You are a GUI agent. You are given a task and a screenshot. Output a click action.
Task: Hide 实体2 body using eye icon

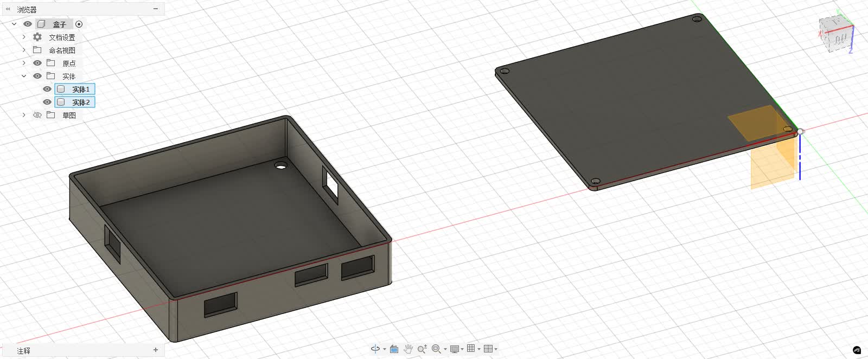47,102
